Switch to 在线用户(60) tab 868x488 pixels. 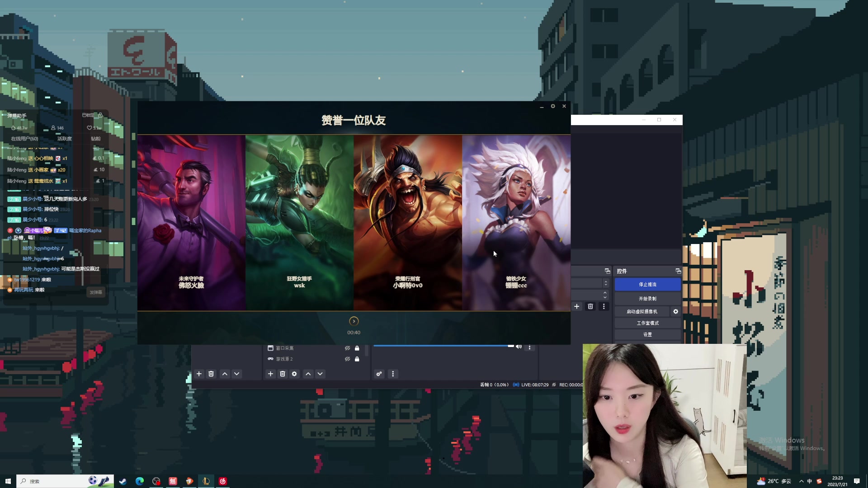coord(24,139)
